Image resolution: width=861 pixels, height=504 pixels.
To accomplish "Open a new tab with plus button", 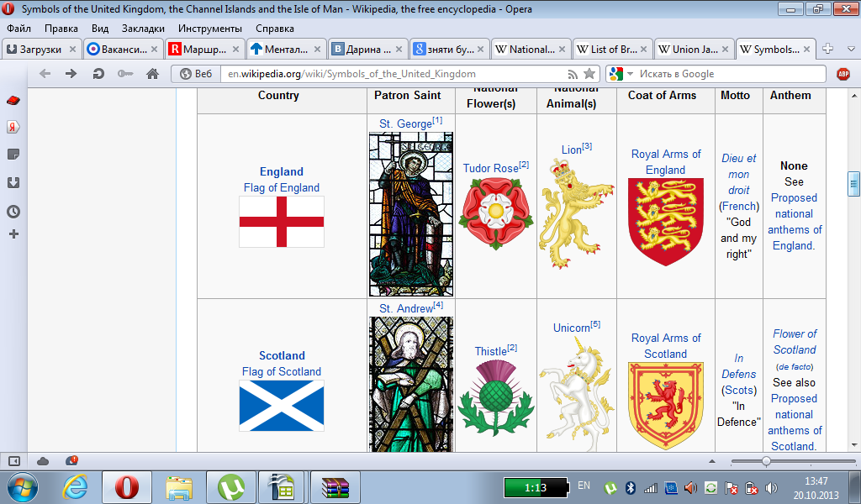I will tap(828, 49).
